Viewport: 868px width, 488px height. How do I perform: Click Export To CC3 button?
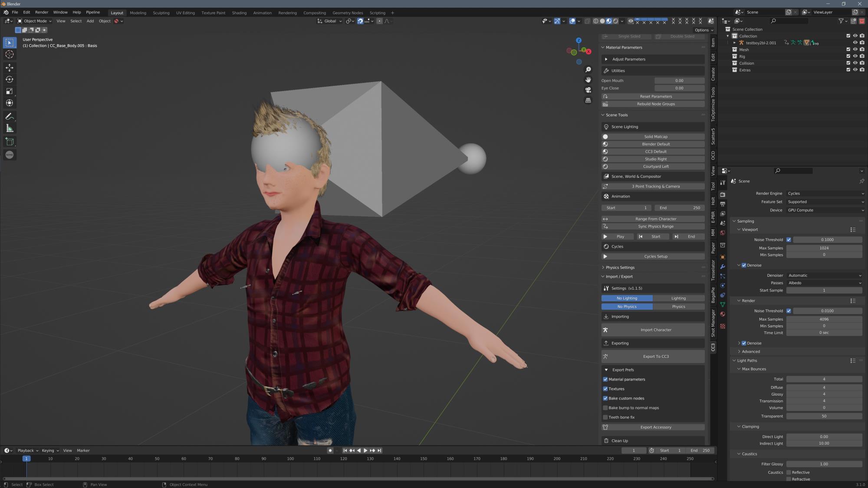point(653,357)
